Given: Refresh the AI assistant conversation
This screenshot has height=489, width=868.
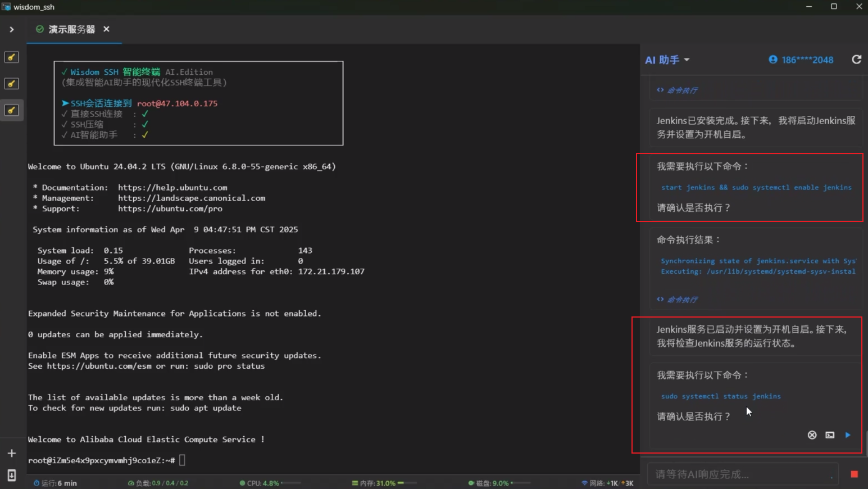Looking at the screenshot, I should coord(856,60).
